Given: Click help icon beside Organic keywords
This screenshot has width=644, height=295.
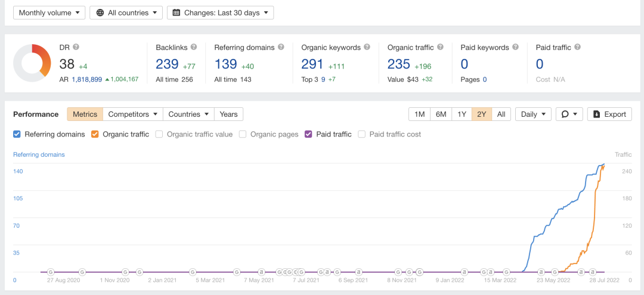Looking at the screenshot, I should tap(367, 47).
